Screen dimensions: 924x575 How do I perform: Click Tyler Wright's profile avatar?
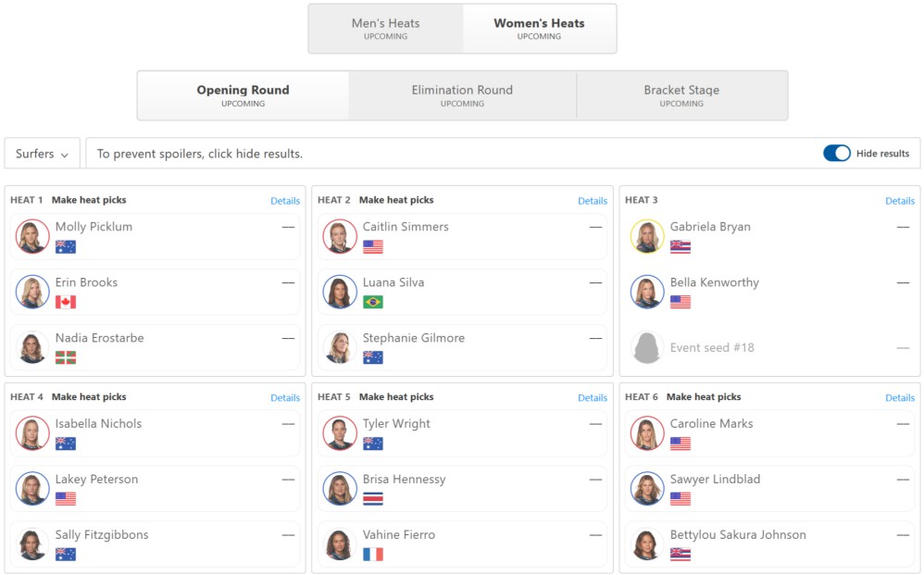pyautogui.click(x=340, y=433)
